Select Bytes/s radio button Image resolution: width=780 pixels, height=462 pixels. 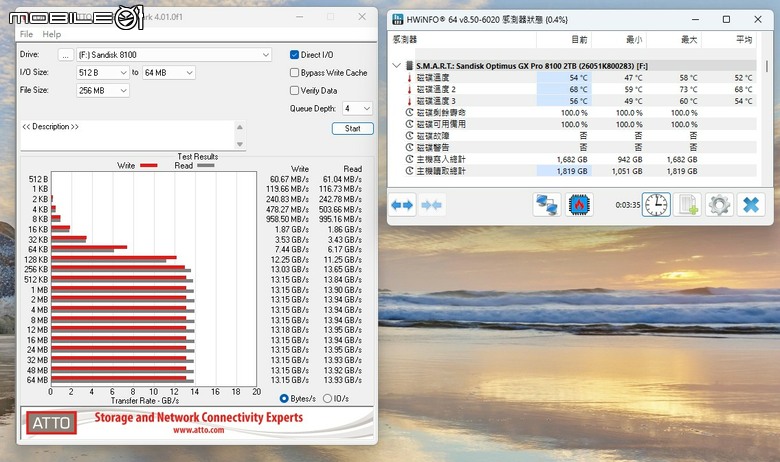click(284, 398)
